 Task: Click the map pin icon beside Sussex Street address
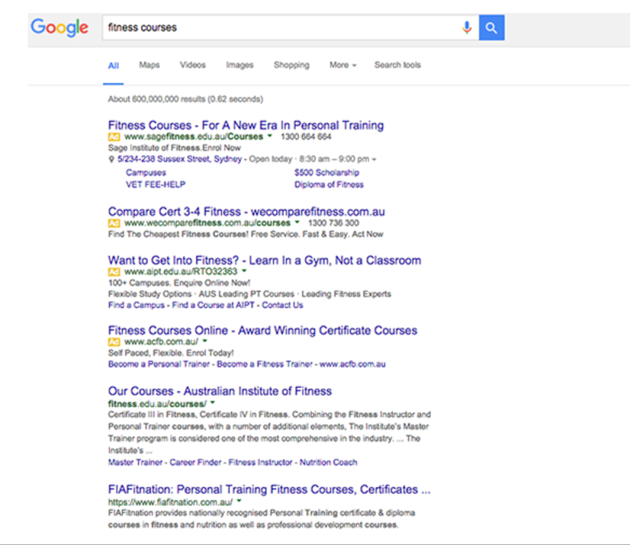click(x=111, y=159)
